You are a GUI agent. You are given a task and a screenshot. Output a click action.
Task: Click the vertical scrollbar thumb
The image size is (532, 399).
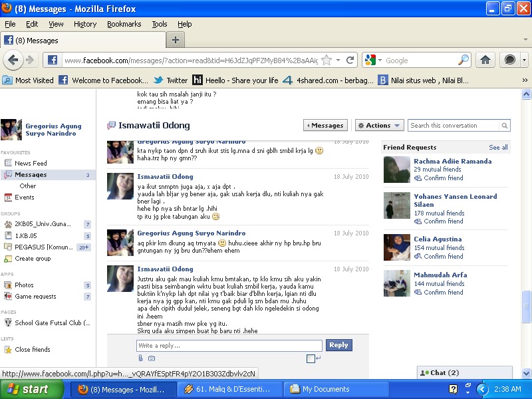[526, 307]
